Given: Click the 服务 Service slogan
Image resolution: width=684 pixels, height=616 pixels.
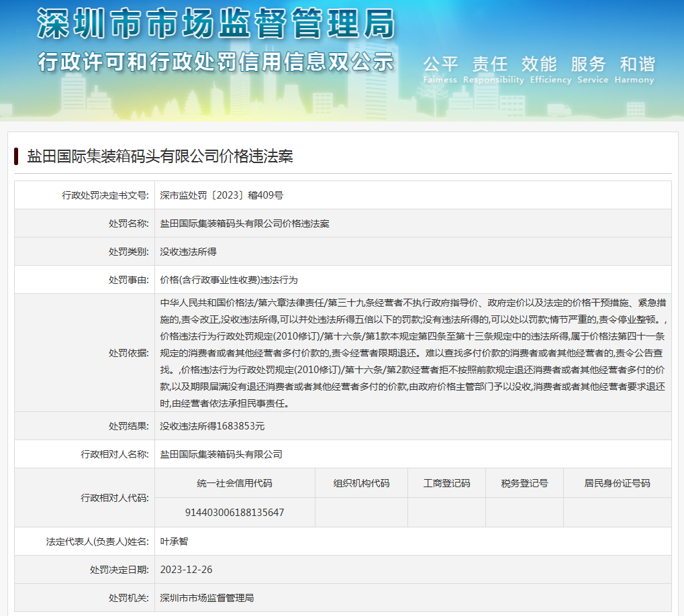Looking at the screenshot, I should pos(593,70).
